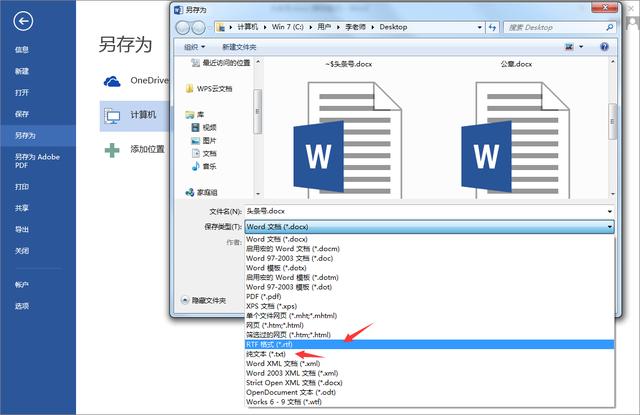Choose OpenDocument 文本 (*.odt)

click(x=430, y=392)
